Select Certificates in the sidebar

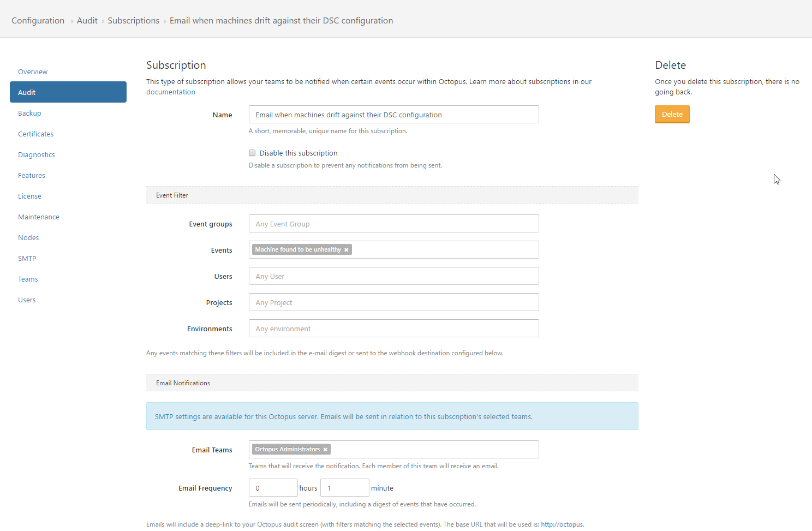coord(35,134)
